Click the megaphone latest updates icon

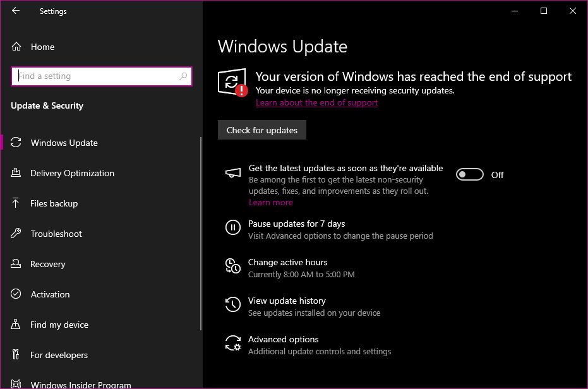point(233,172)
